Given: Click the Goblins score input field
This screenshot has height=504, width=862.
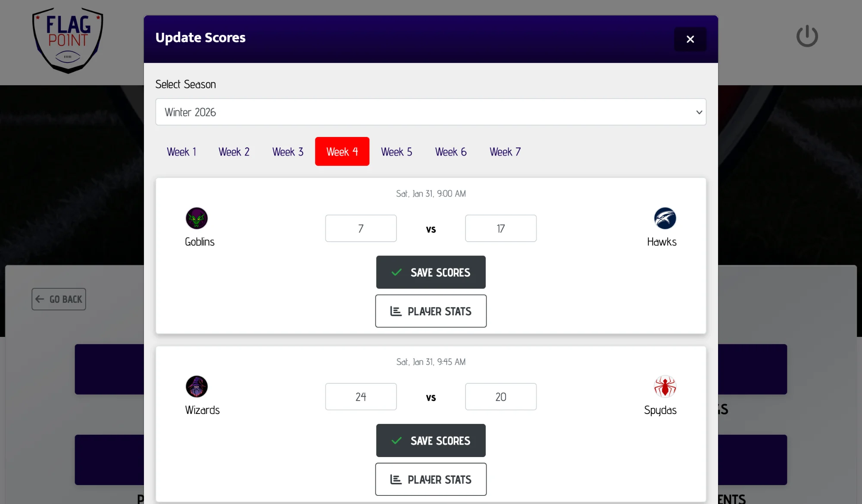Looking at the screenshot, I should tap(361, 228).
